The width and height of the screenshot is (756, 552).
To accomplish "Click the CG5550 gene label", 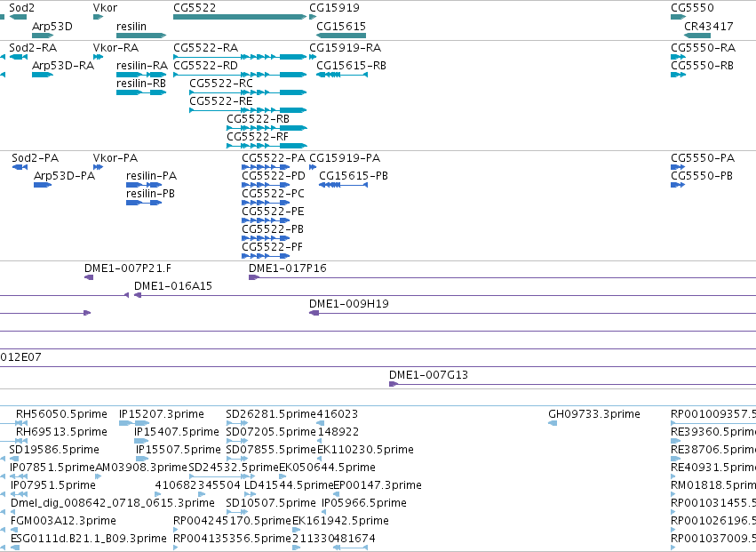I will pyautogui.click(x=692, y=8).
